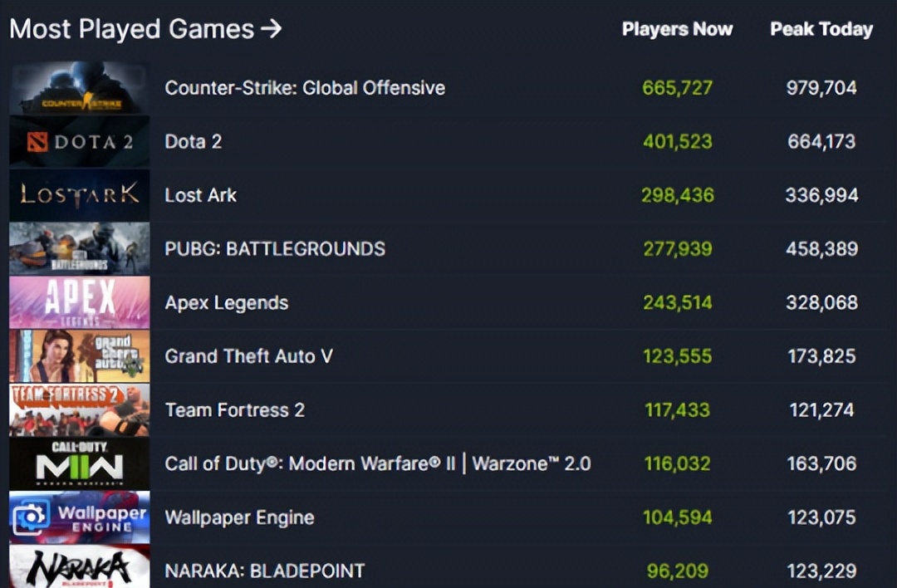897x588 pixels.
Task: Open Team Fortress 2 via its logo
Action: coord(79,409)
